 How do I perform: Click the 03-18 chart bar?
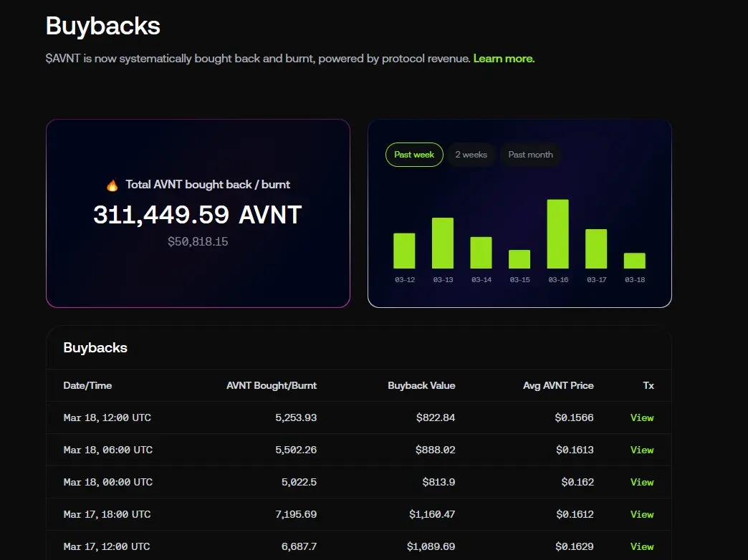[x=635, y=261]
